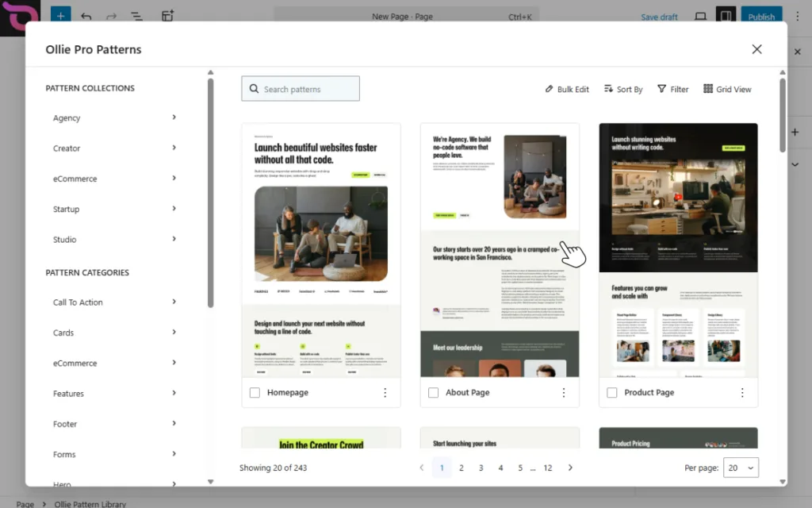Screen dimensions: 812x508
Task: Close the Ollie Pro Patterns dialog
Action: pos(756,49)
